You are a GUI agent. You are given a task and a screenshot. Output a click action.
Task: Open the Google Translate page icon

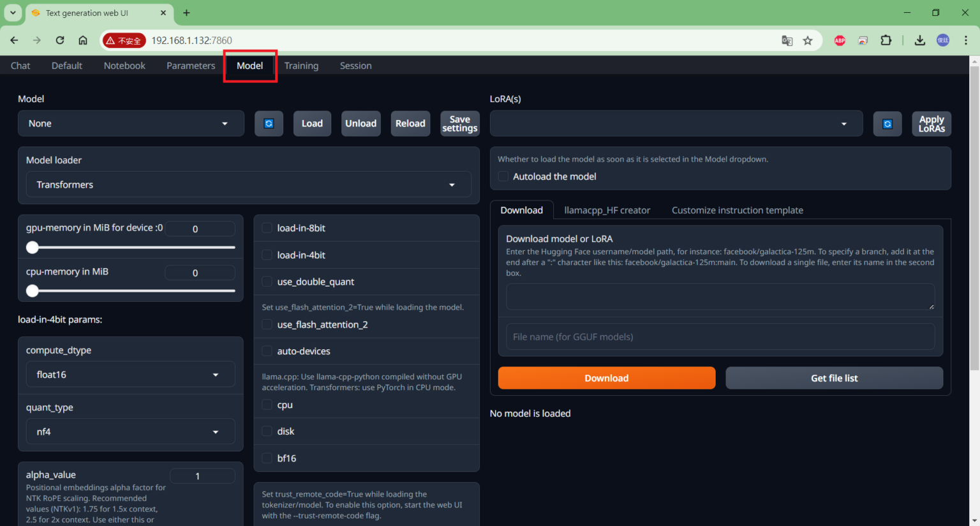(787, 40)
